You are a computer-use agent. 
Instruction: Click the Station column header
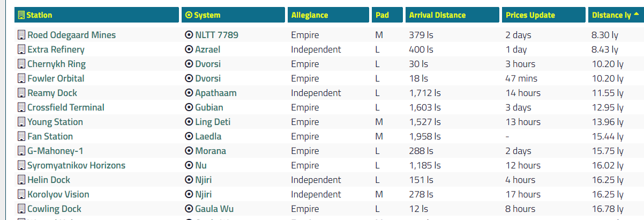39,15
